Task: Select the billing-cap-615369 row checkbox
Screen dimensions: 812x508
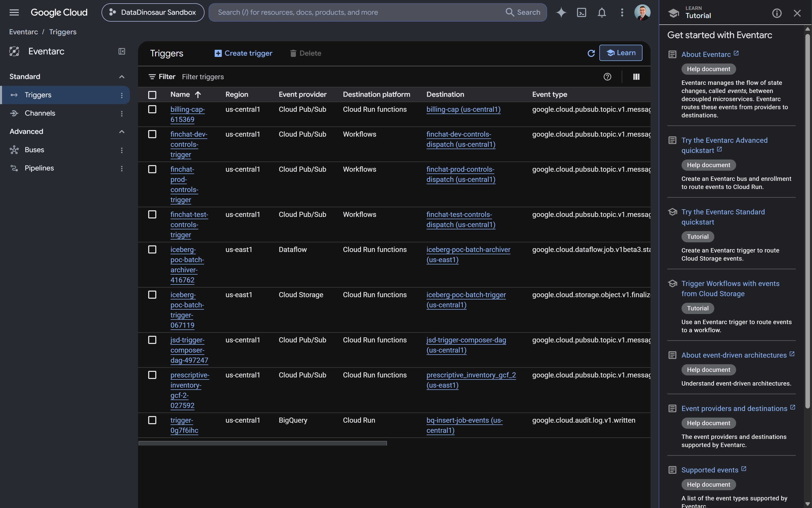Action: pos(152,109)
